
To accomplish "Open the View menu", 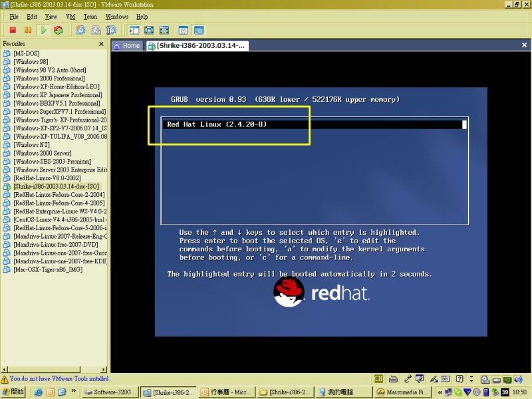I will click(51, 16).
